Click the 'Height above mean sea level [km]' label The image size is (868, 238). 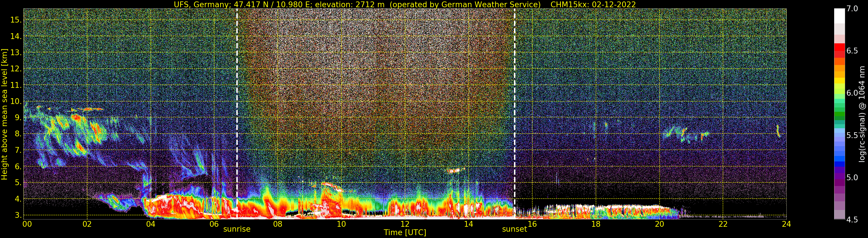coord(4,114)
